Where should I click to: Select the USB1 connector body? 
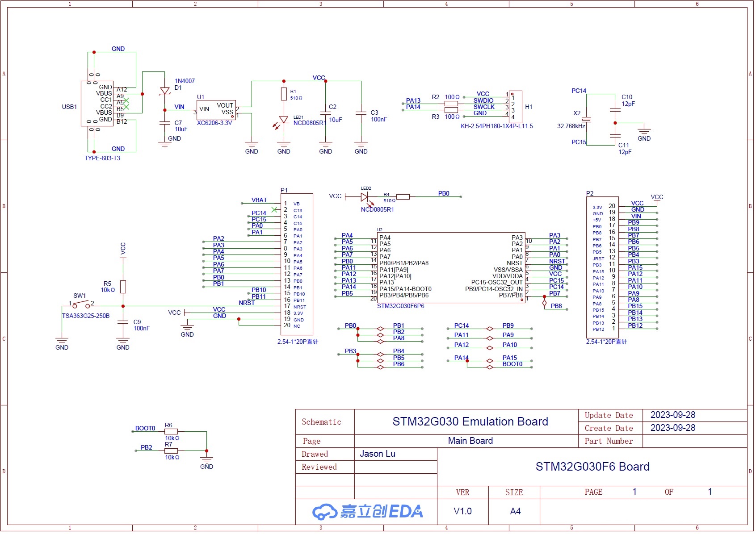[97, 104]
